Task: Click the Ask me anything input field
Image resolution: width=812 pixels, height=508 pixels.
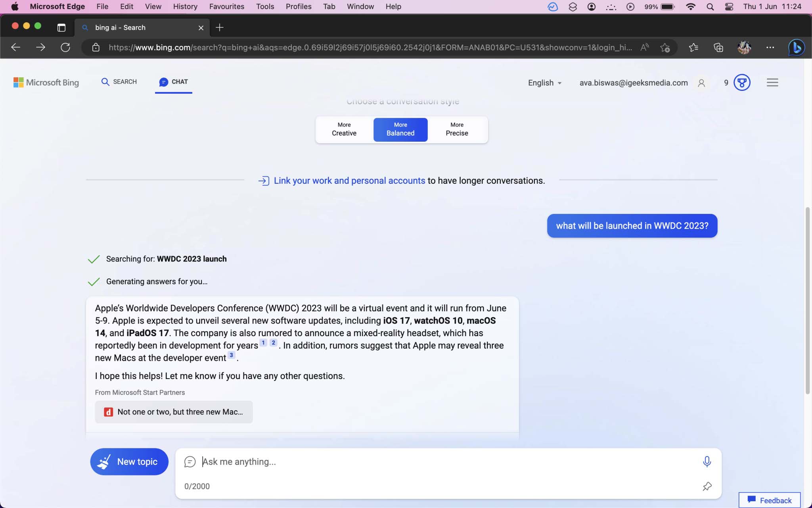Action: [436, 462]
